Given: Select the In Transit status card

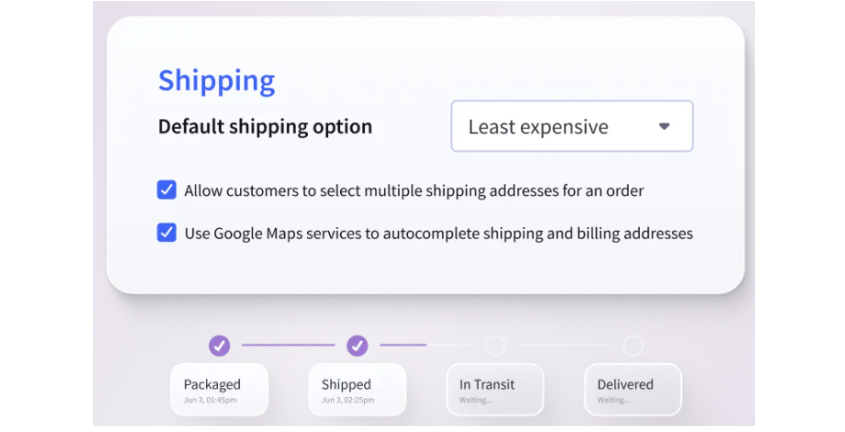Looking at the screenshot, I should 495,389.
